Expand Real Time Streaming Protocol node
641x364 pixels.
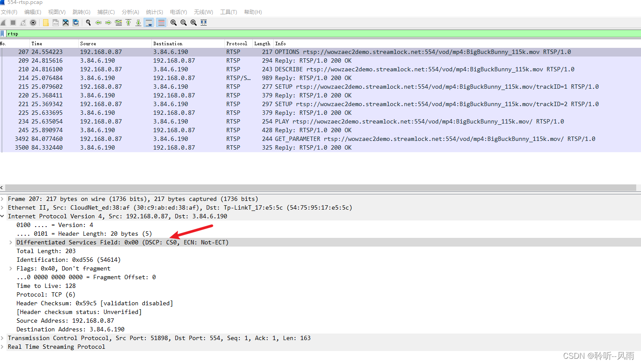coord(3,347)
